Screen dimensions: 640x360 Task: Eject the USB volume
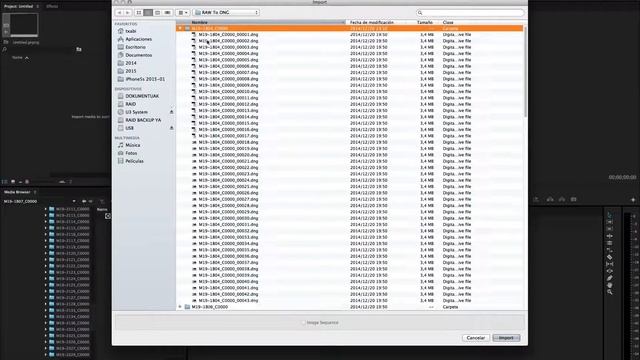coord(171,128)
